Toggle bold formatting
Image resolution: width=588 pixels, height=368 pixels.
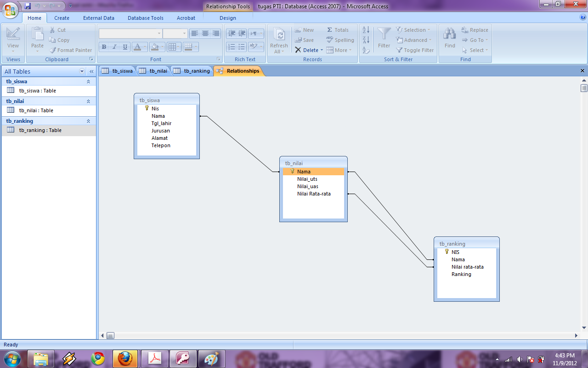coord(103,46)
